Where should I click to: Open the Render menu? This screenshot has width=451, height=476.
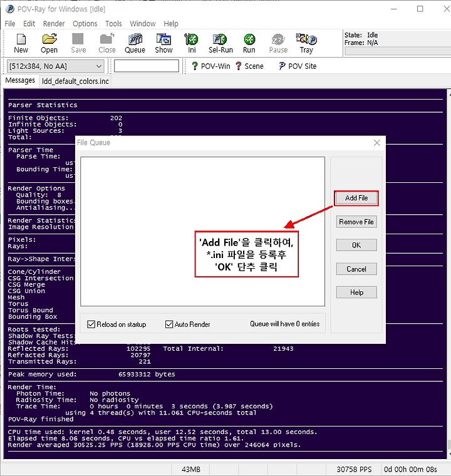coord(54,24)
